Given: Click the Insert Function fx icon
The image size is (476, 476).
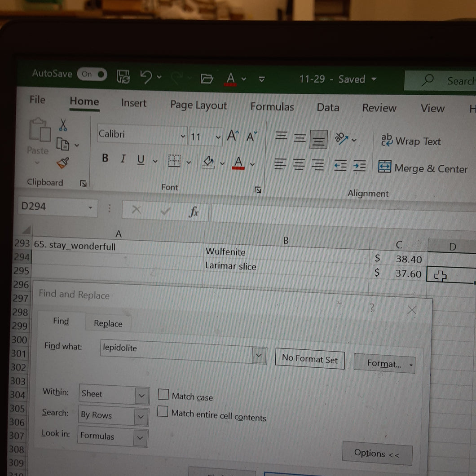Looking at the screenshot, I should (x=194, y=212).
